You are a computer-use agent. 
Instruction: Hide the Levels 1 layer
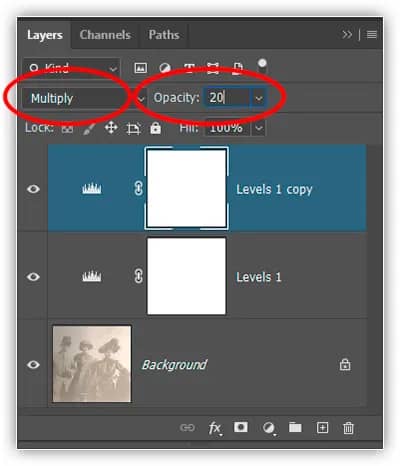pyautogui.click(x=33, y=277)
